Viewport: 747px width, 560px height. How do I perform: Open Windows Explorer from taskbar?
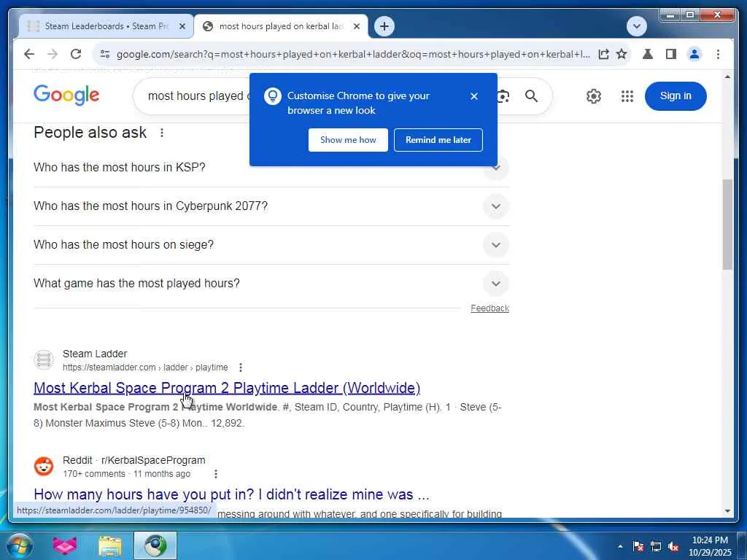tap(110, 545)
